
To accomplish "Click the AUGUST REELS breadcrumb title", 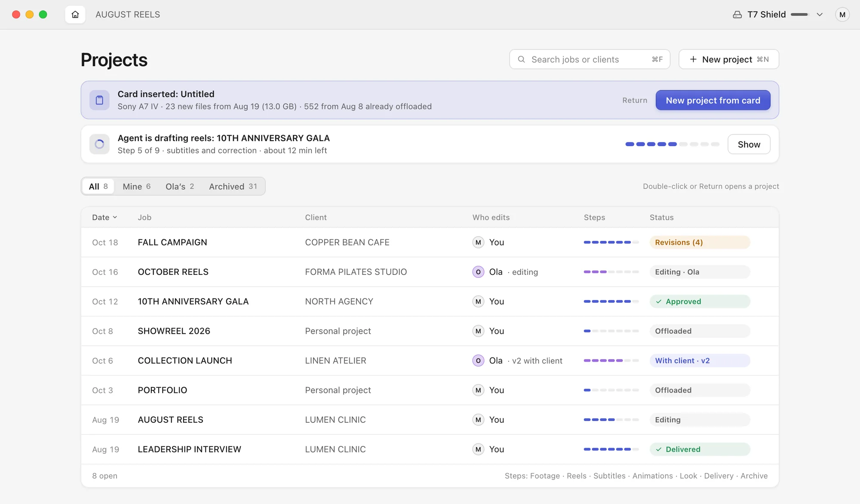I will 128,15.
